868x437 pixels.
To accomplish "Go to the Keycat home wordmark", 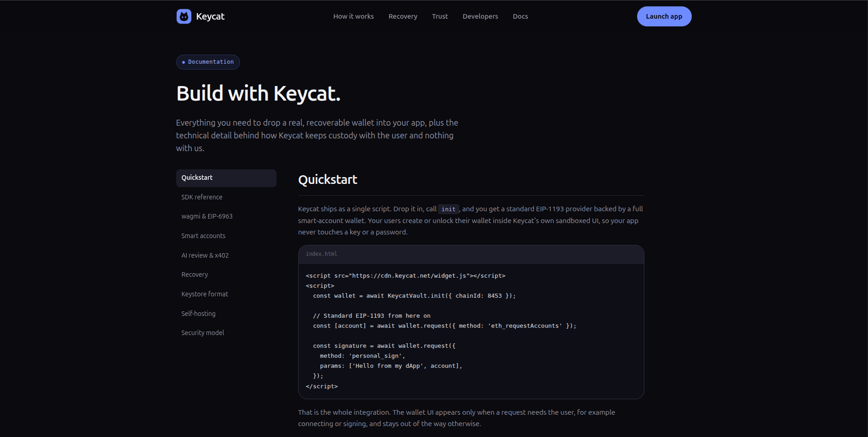I will point(210,16).
